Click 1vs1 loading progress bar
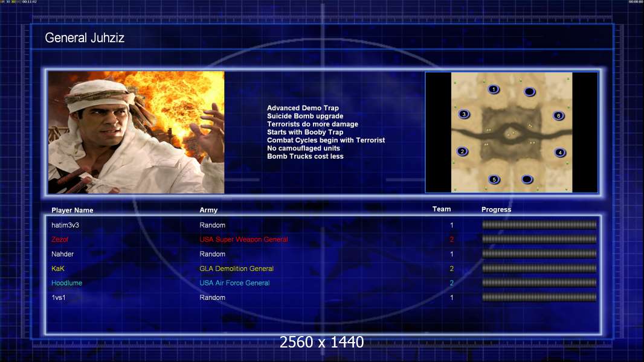644x362 pixels. point(539,297)
